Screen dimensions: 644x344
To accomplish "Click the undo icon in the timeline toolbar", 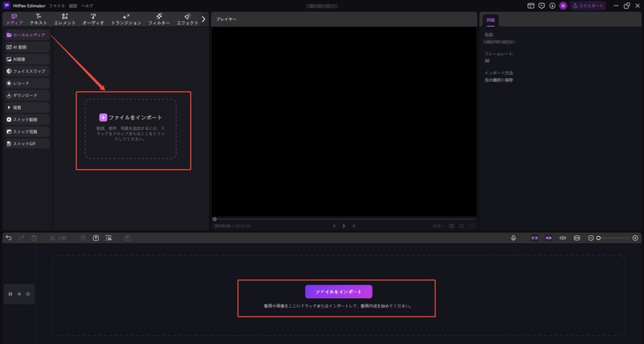I will pos(9,238).
